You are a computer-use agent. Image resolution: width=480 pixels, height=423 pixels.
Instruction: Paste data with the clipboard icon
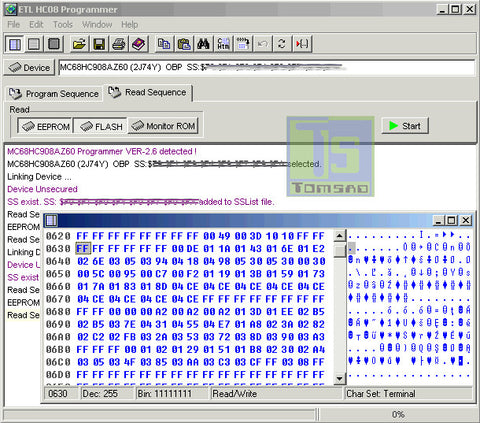[184, 44]
